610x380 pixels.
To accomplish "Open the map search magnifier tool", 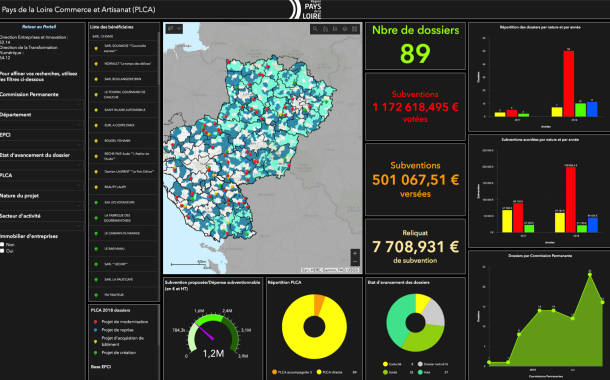I will pyautogui.click(x=315, y=29).
